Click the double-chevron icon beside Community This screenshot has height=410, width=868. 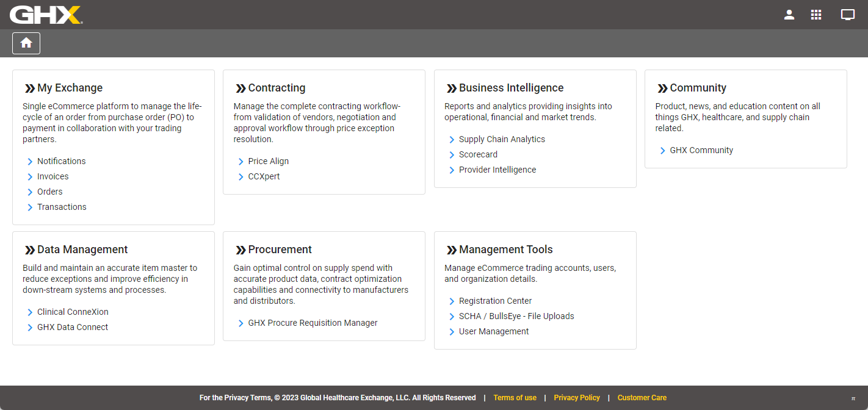[x=662, y=88]
